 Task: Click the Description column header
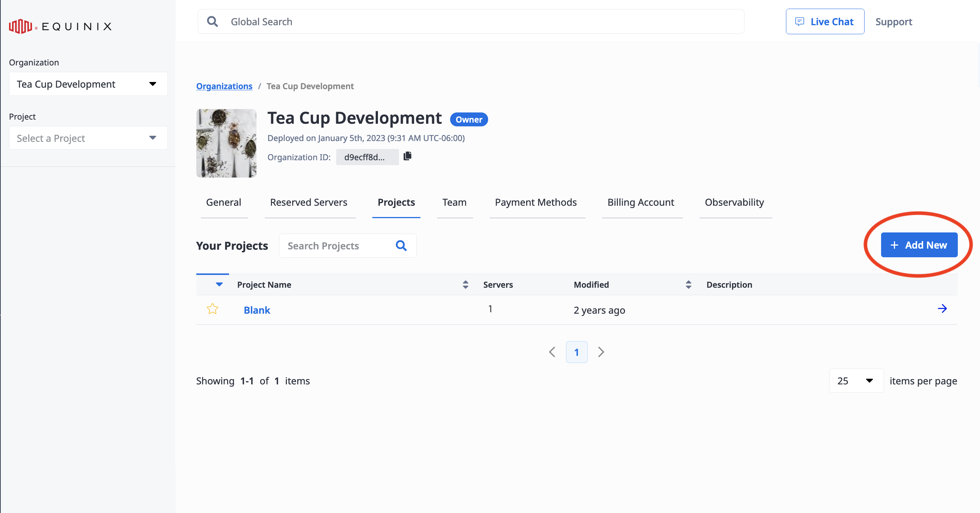pos(729,285)
